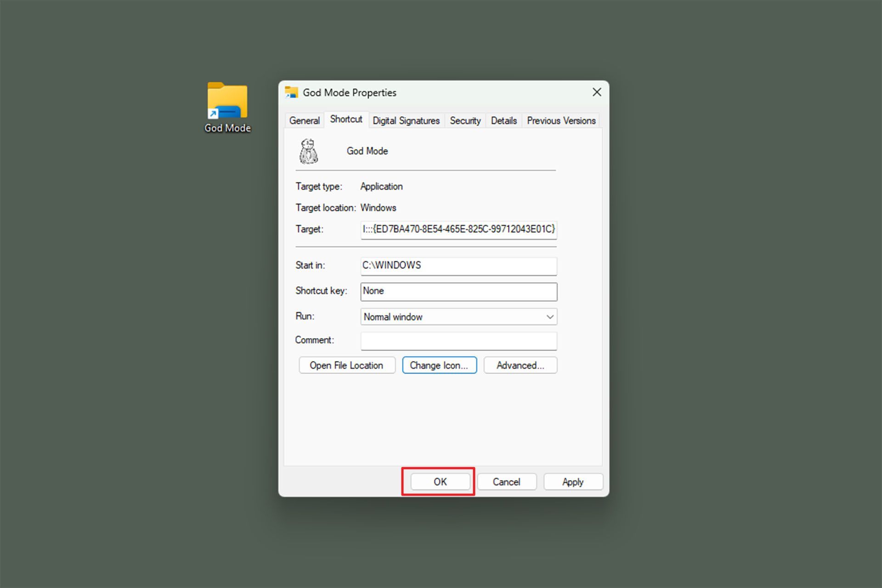Viewport: 882px width, 588px height.
Task: Go to Previous Versions tab
Action: 561,120
